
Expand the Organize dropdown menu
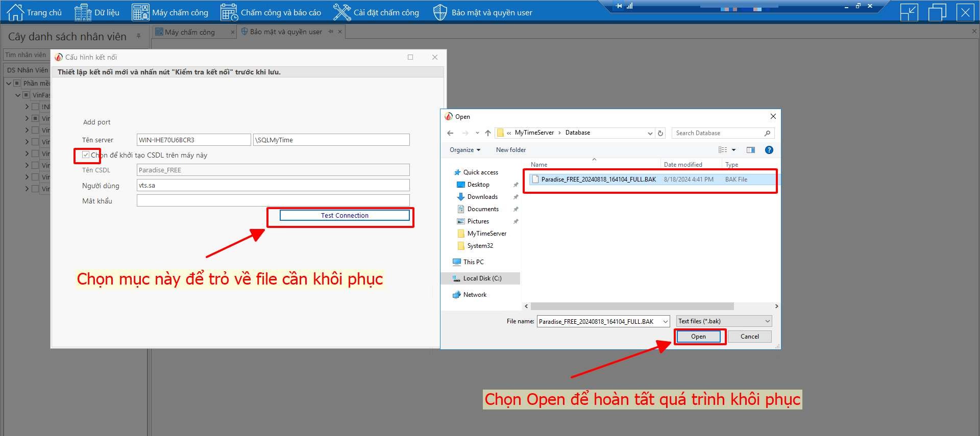pyautogui.click(x=464, y=150)
